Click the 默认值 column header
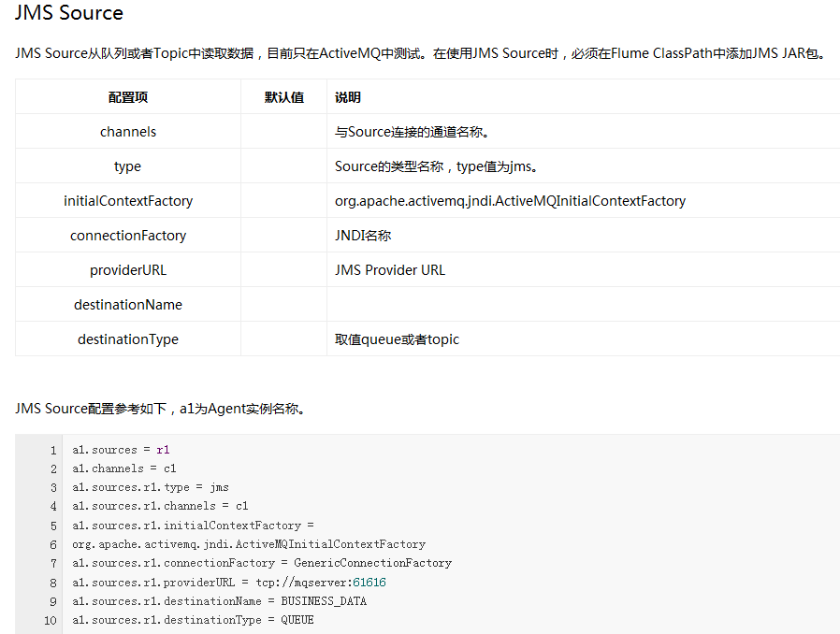Viewport: 840px width, 634px height. (283, 97)
